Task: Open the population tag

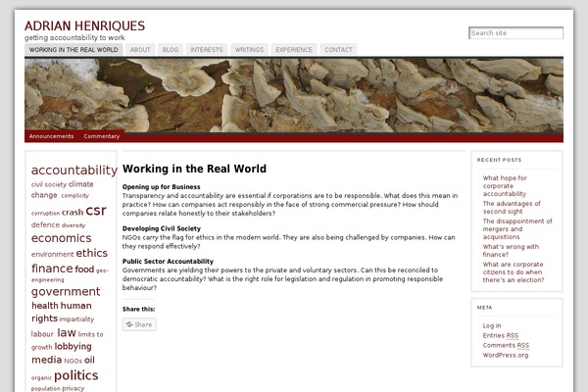Action: pos(45,389)
